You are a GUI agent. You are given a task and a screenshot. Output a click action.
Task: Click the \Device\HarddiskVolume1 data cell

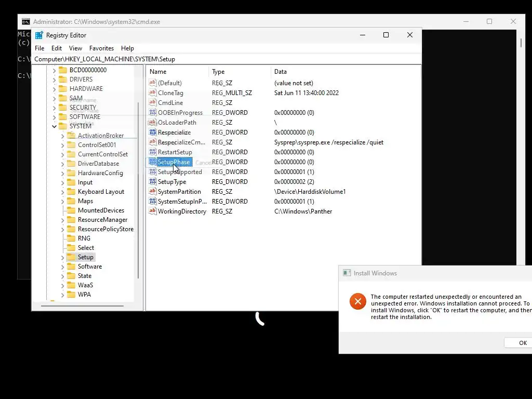tap(310, 191)
